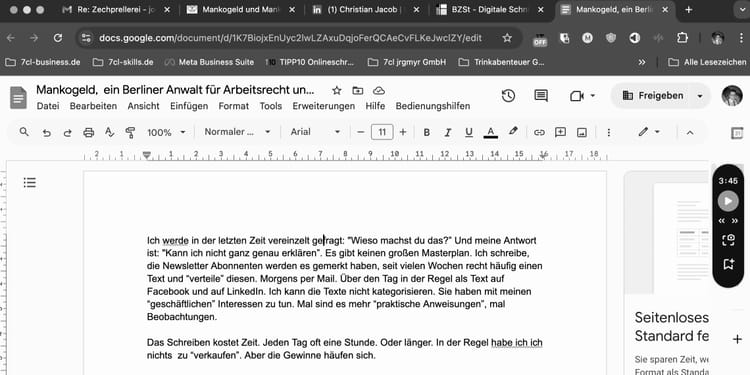This screenshot has height=375, width=750.
Task: Search the menus with magnifier icon
Action: pos(24,132)
